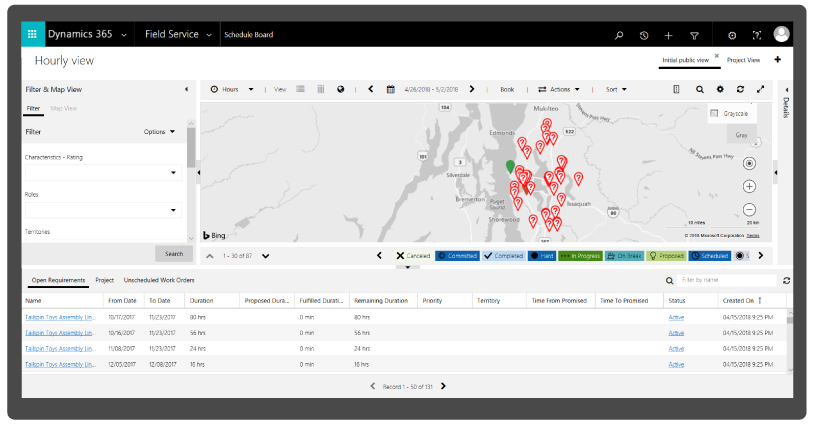
Task: Click the requirements search magnifier icon
Action: 670,281
